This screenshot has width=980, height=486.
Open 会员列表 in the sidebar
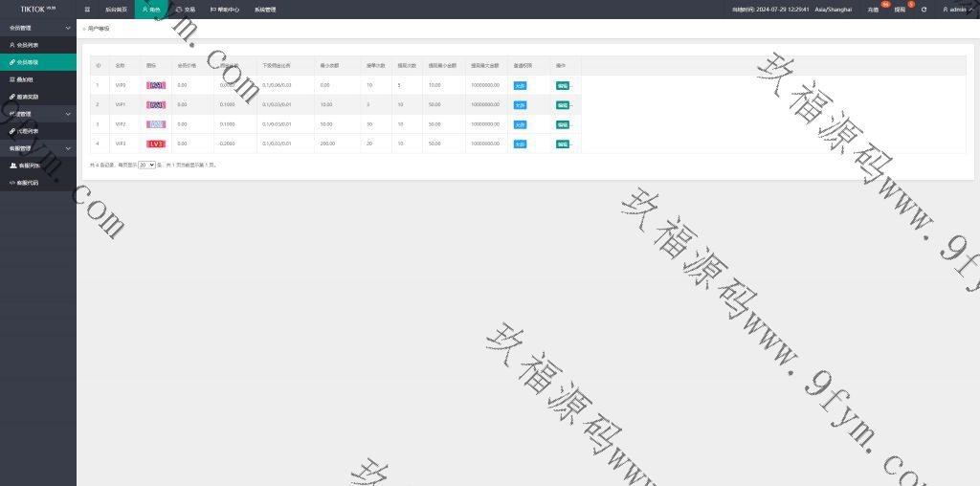28,45
